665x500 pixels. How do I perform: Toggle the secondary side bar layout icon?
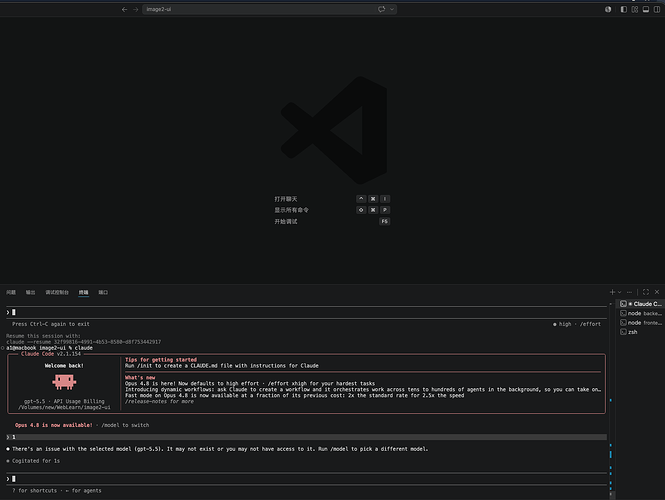click(x=657, y=9)
